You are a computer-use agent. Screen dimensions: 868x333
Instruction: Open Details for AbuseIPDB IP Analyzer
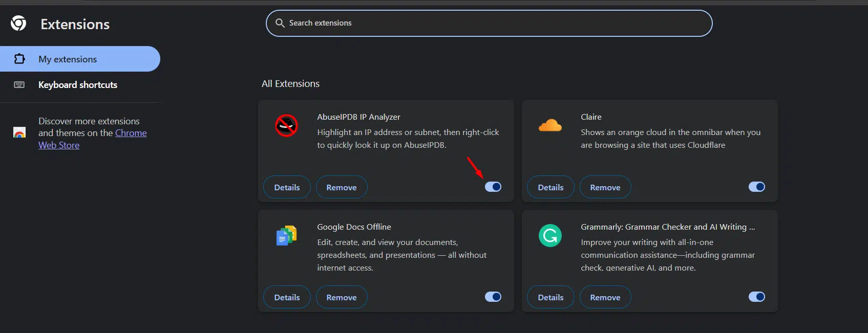[x=287, y=187]
